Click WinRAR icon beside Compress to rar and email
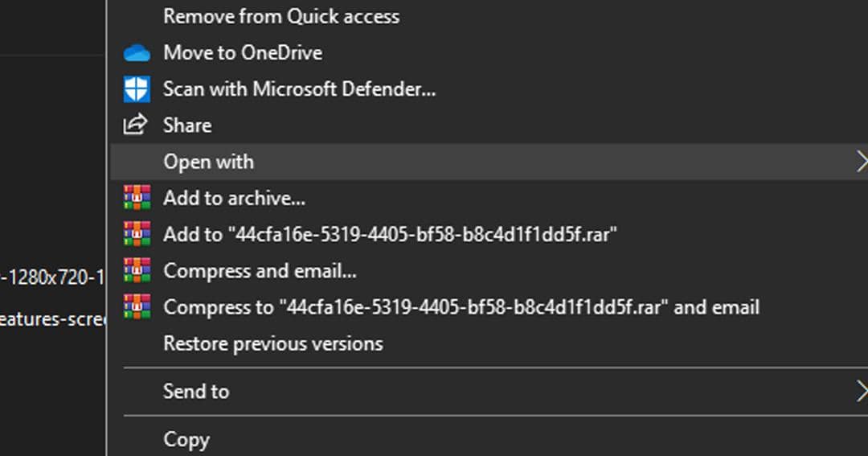Viewport: 868px width, 456px height. coord(137,307)
